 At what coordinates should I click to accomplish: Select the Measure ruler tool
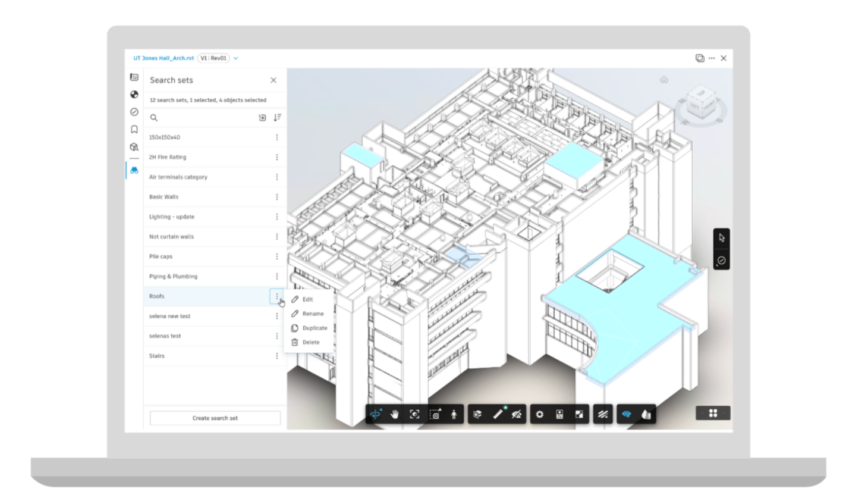(498, 414)
